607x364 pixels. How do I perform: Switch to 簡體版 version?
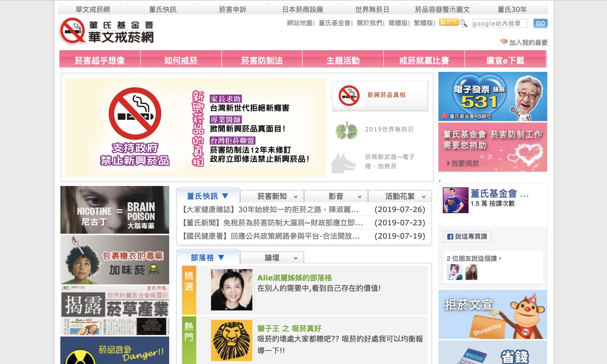tap(398, 23)
